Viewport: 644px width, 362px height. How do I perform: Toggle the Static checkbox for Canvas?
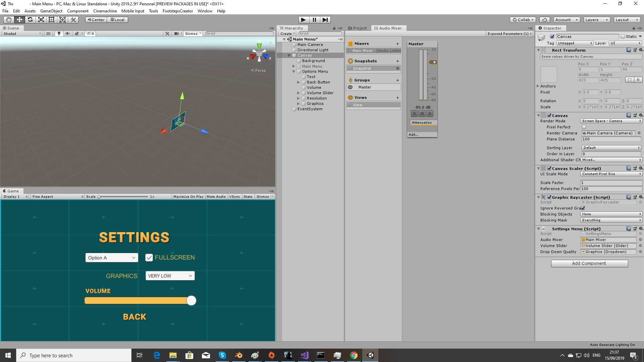[623, 37]
